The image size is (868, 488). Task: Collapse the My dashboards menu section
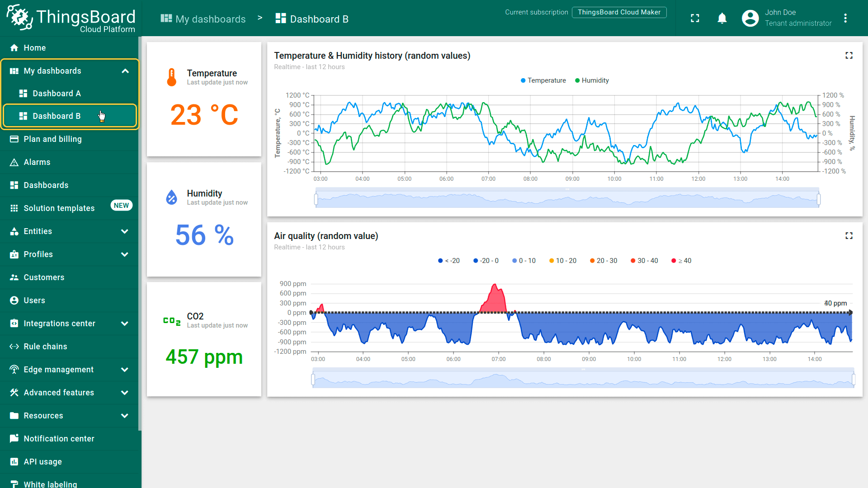pos(125,71)
